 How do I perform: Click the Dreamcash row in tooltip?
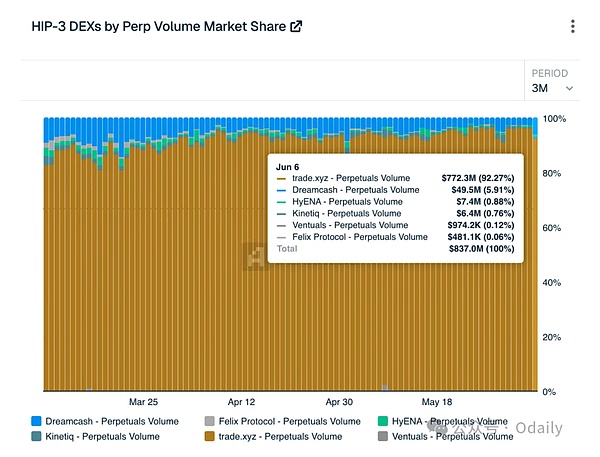point(395,190)
